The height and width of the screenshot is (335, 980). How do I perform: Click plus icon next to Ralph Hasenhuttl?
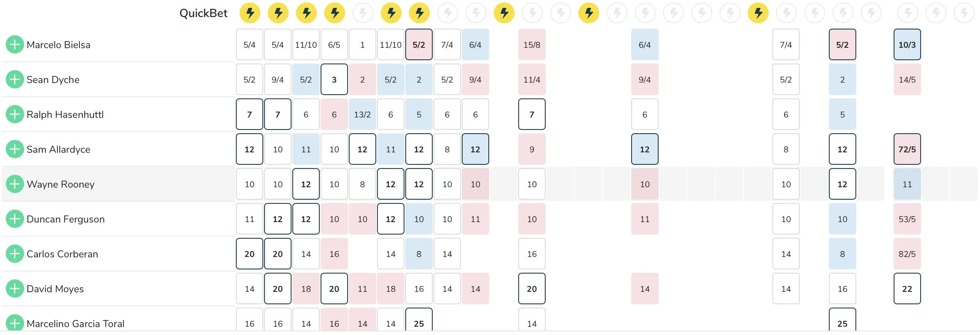point(15,114)
